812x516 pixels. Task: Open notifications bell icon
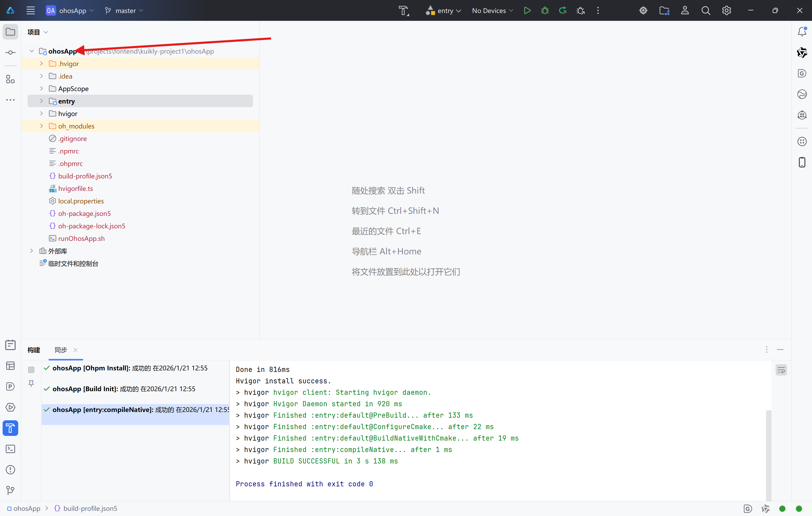[802, 32]
